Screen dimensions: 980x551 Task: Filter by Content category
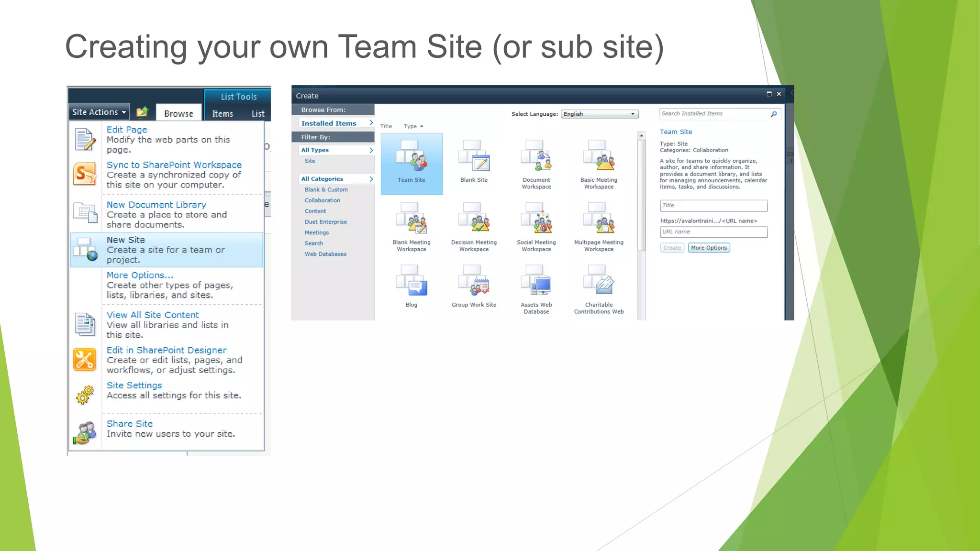click(315, 211)
